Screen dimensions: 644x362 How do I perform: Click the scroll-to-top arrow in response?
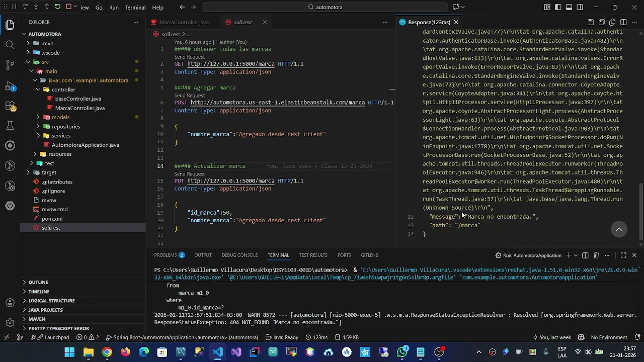(619, 229)
